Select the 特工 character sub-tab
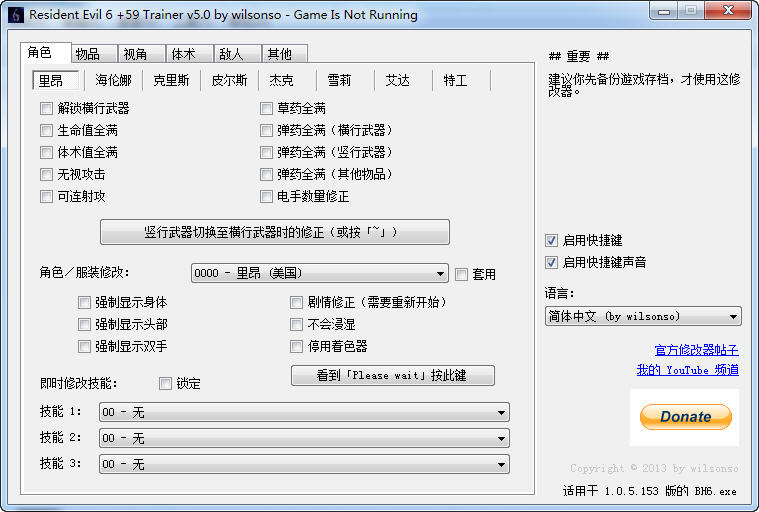The width and height of the screenshot is (759, 512). coord(455,80)
